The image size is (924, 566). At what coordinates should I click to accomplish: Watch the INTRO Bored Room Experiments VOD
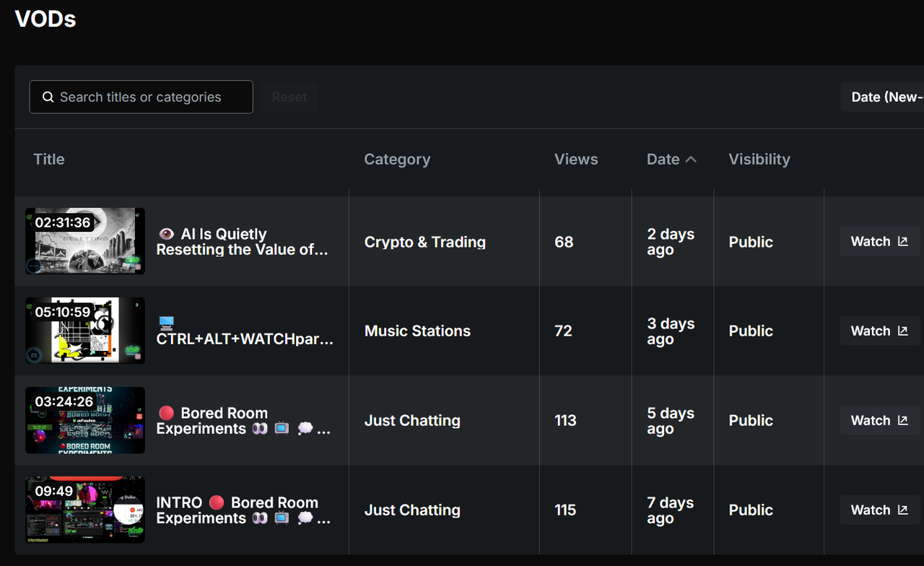click(x=880, y=510)
